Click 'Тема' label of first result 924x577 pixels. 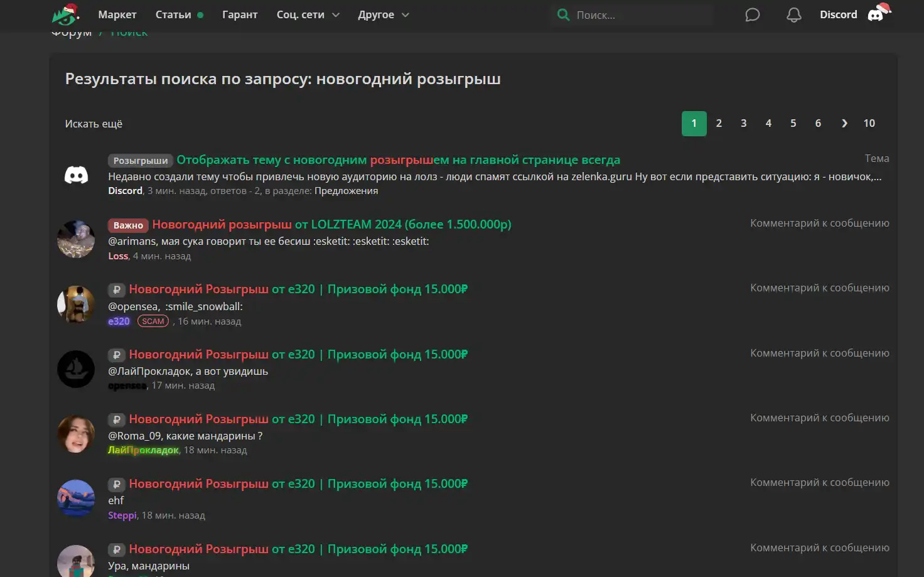pos(877,158)
